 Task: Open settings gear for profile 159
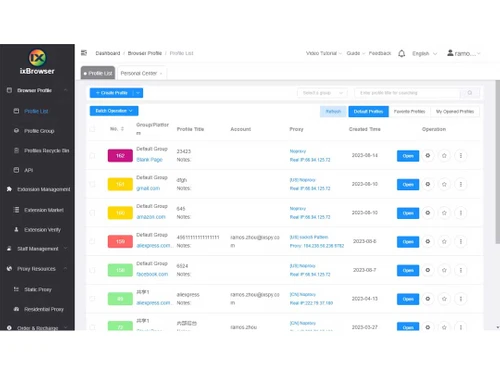pyautogui.click(x=428, y=242)
